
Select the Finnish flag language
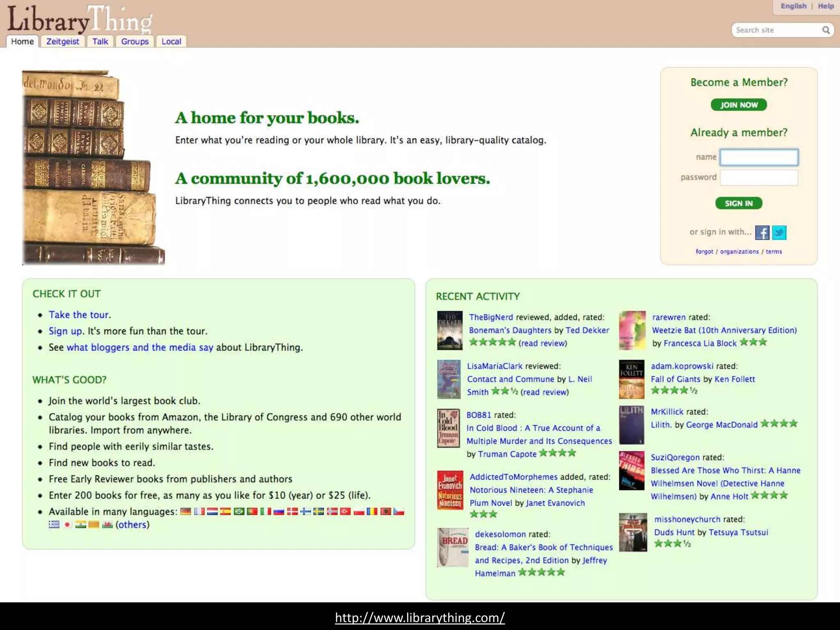coord(306,511)
